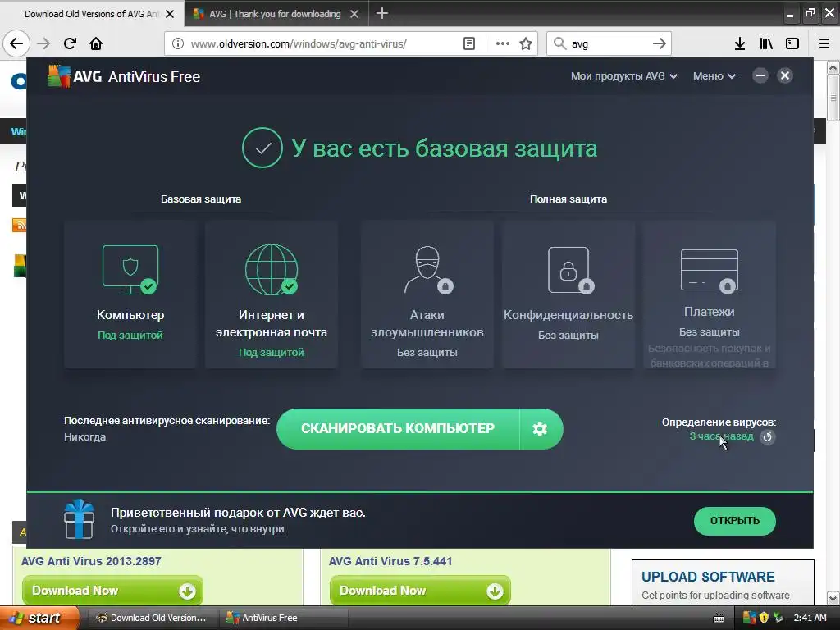Switch to Download Old Versions of AVG tab
The image size is (840, 630).
coord(92,14)
